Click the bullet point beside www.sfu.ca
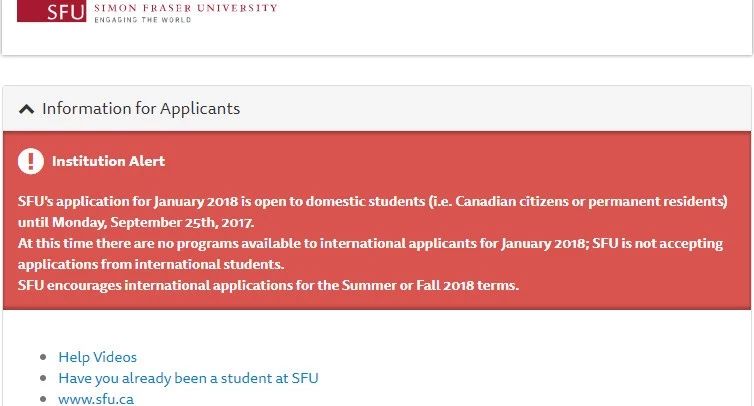This screenshot has width=754, height=406. [x=42, y=400]
